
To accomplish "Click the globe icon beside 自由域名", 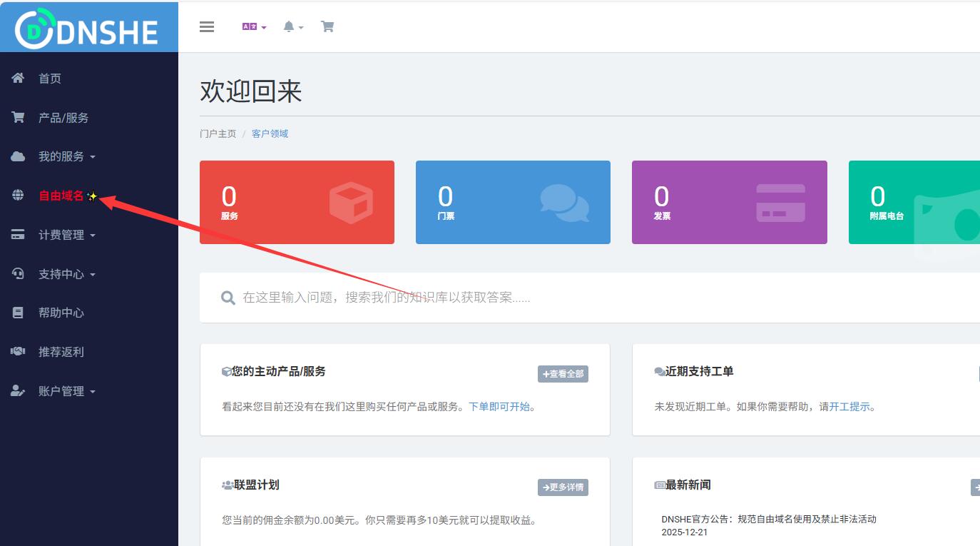I will (17, 195).
